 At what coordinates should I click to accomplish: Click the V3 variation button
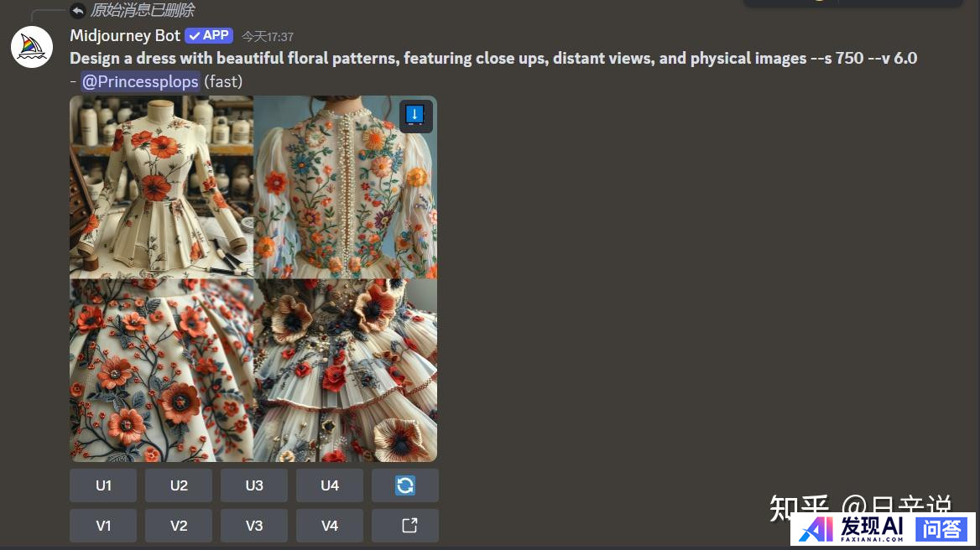point(254,526)
